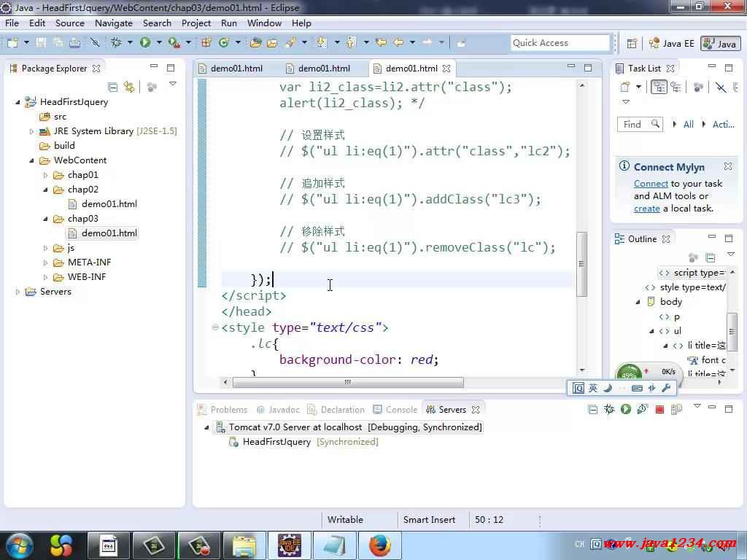Toggle the moon punctuation mode on IME bar
The height and width of the screenshot is (560, 747).
pyautogui.click(x=608, y=388)
